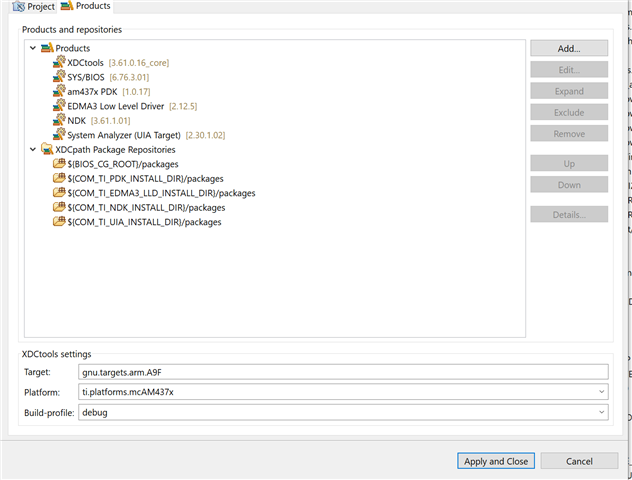Select ${BIOS_CG_ROOT}/packages repository
This screenshot has height=480, width=632.
point(116,164)
